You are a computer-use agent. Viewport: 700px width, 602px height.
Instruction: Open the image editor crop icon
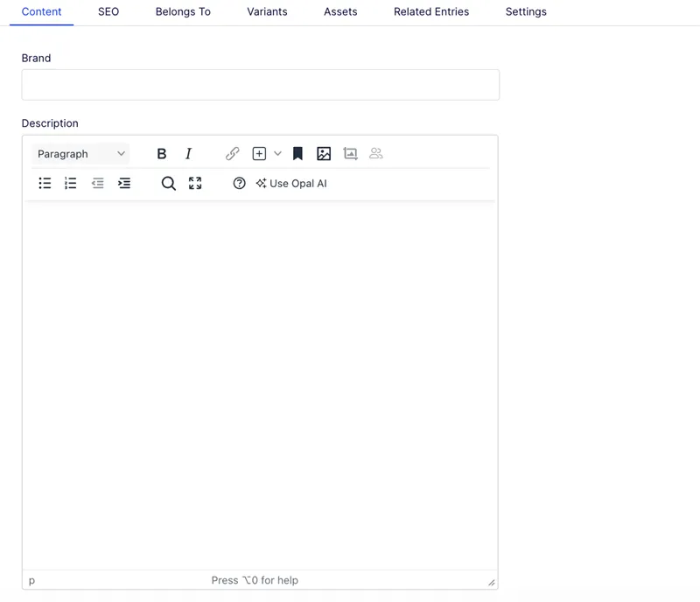click(351, 154)
